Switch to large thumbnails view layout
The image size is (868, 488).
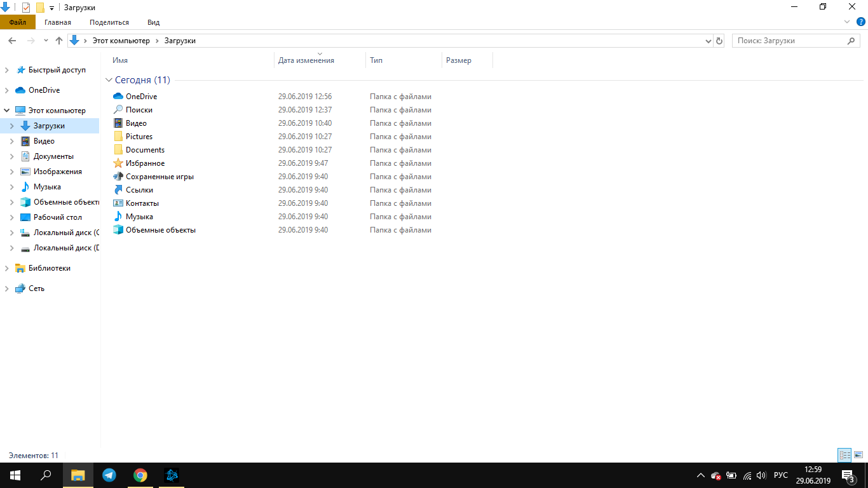click(x=858, y=455)
